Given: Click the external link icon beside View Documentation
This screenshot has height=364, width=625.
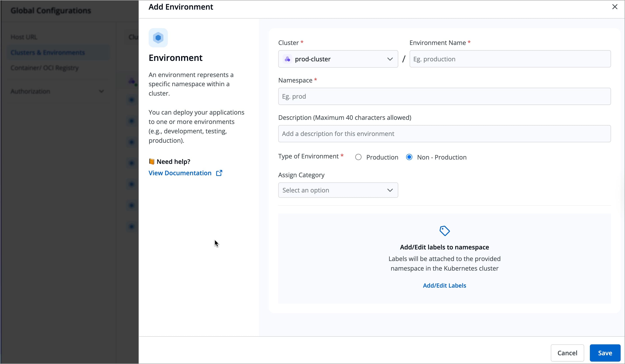Looking at the screenshot, I should tap(219, 173).
